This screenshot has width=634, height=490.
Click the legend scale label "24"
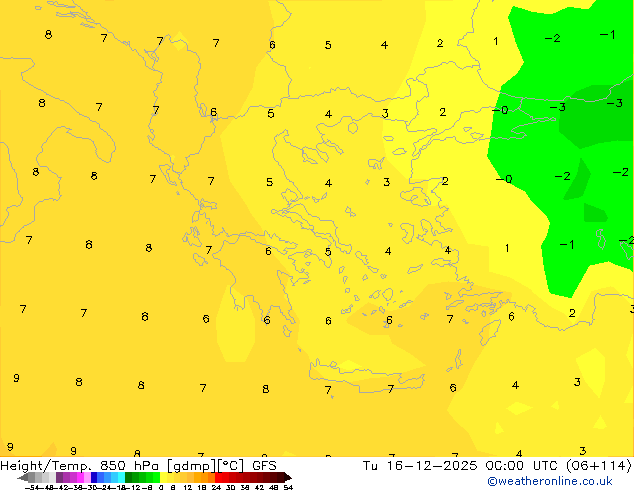tap(217, 487)
